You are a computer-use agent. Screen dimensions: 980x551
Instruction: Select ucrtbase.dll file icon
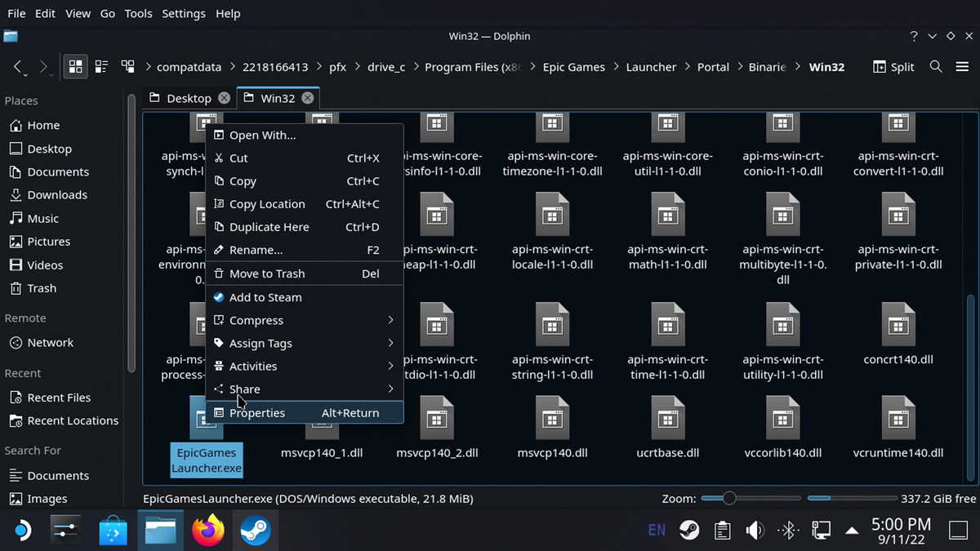668,417
